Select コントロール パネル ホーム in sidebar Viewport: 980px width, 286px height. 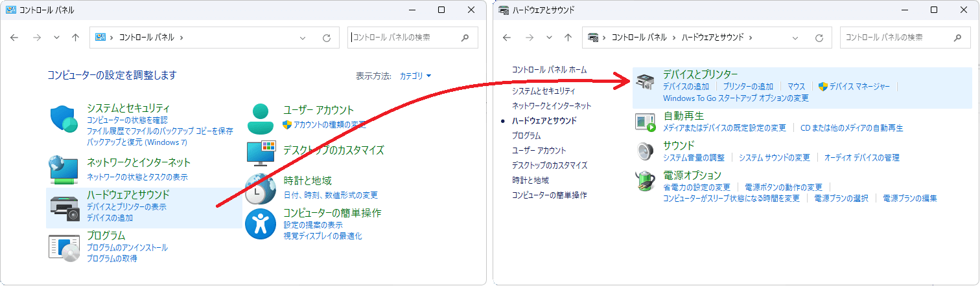(x=549, y=69)
